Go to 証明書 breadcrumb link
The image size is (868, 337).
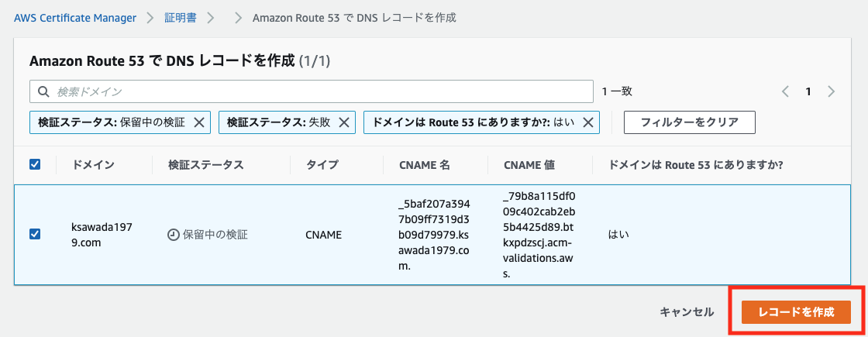tap(181, 18)
